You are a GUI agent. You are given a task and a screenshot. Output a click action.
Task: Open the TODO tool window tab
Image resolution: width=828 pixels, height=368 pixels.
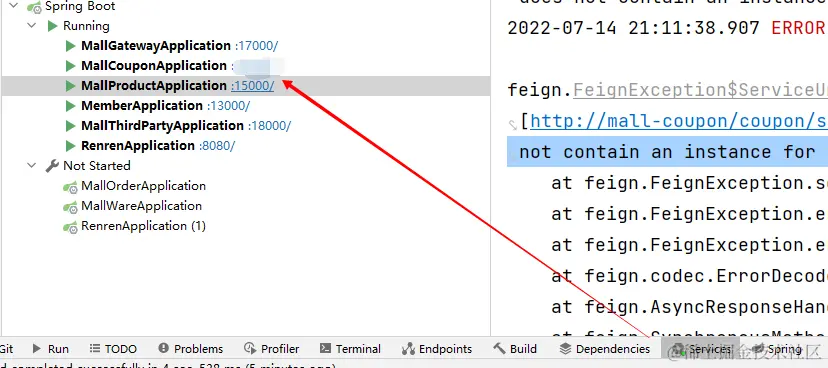coord(113,349)
